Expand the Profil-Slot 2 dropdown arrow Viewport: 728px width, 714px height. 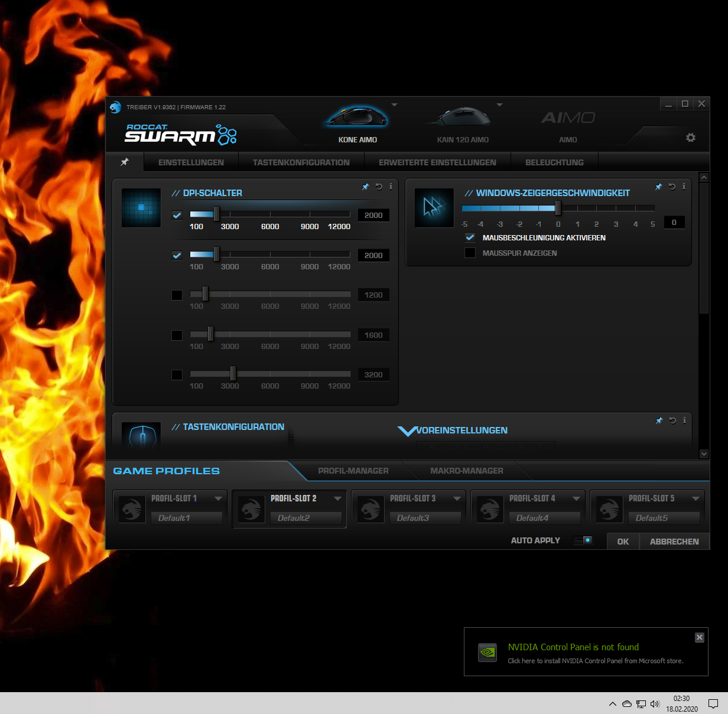(337, 498)
